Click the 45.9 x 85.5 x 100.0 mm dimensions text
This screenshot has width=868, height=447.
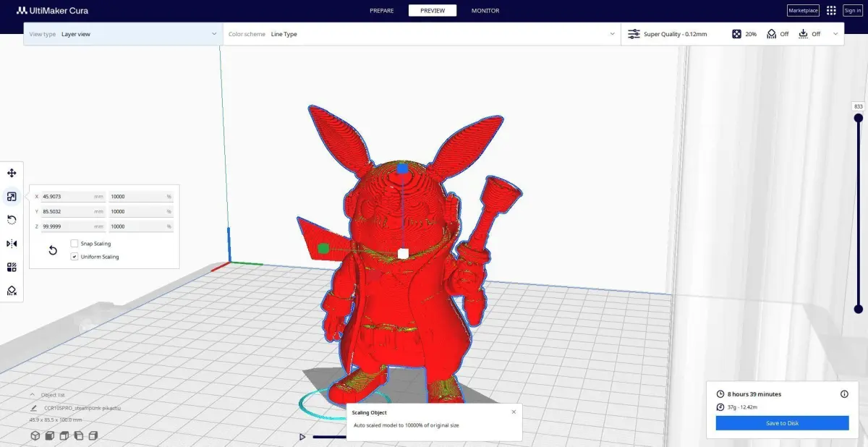point(56,420)
